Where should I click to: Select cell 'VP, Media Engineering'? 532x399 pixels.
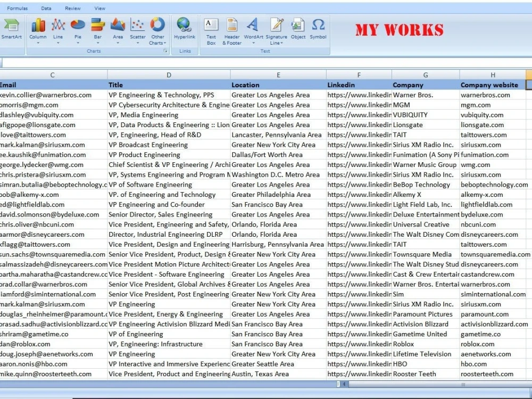pos(169,115)
